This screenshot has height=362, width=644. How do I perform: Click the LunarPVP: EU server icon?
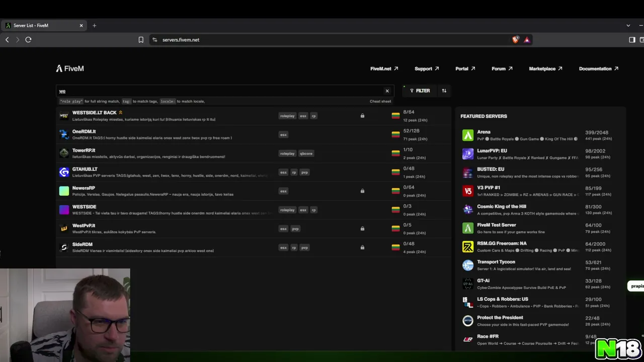(x=468, y=154)
